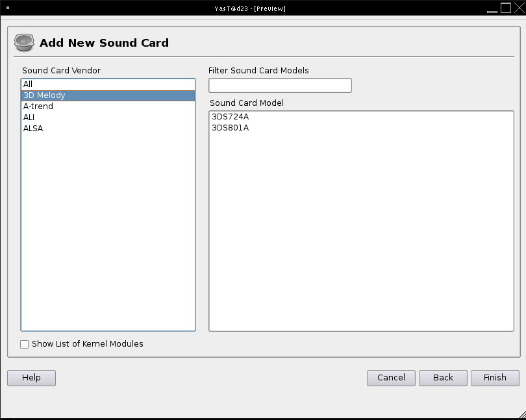Select ALSA in the vendor list

click(x=33, y=129)
